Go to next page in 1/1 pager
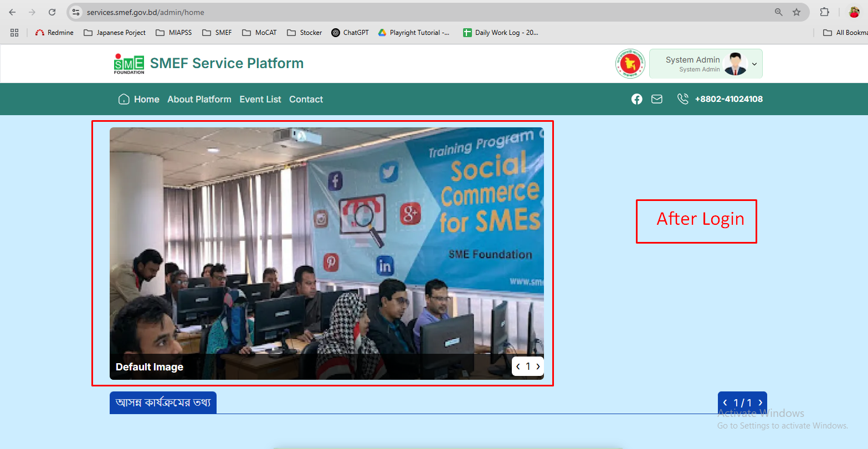Image resolution: width=868 pixels, height=449 pixels. tap(760, 402)
